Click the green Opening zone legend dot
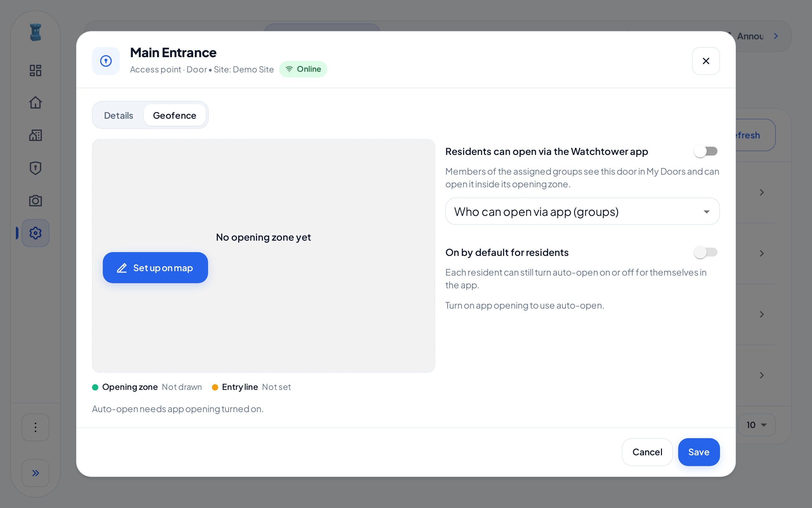812x508 pixels. (x=95, y=387)
